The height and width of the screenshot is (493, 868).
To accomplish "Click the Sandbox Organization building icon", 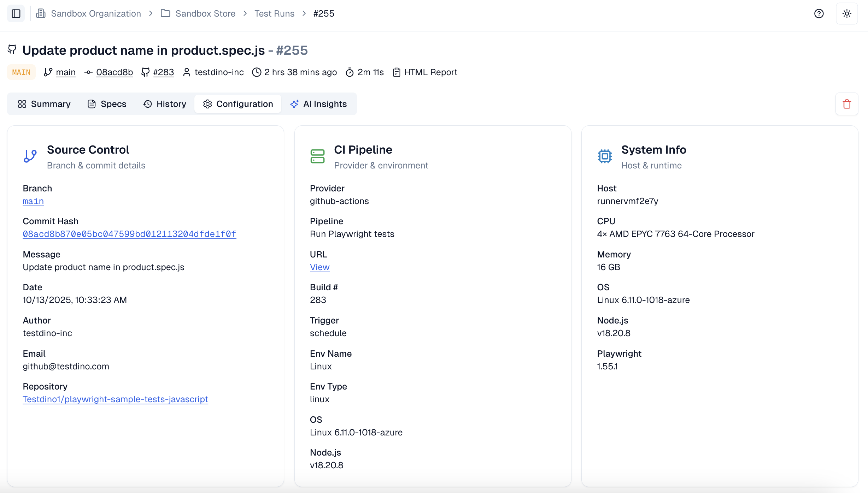I will pyautogui.click(x=41, y=13).
